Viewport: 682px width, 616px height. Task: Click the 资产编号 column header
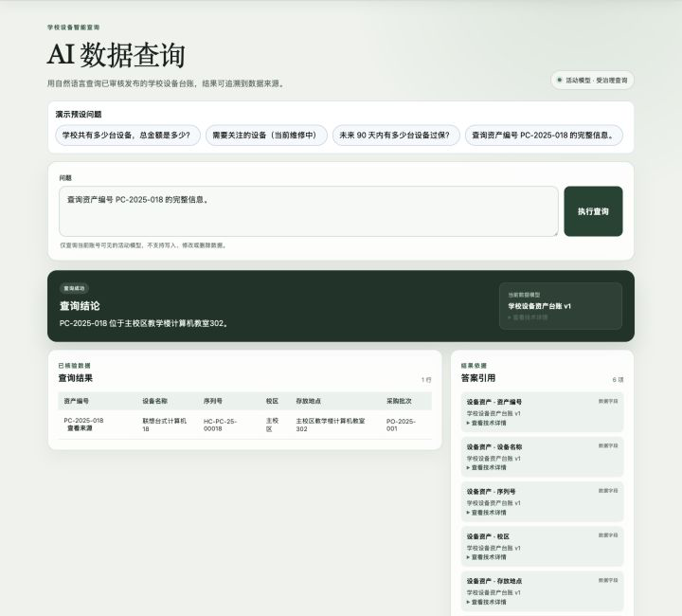(77, 401)
